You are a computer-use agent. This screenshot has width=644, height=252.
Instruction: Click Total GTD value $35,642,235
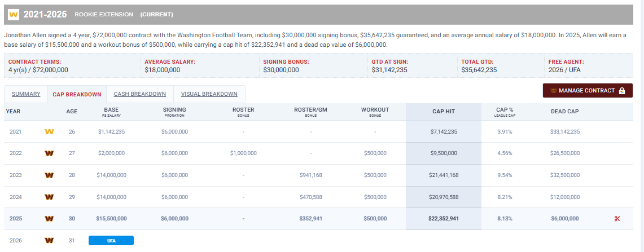click(479, 70)
